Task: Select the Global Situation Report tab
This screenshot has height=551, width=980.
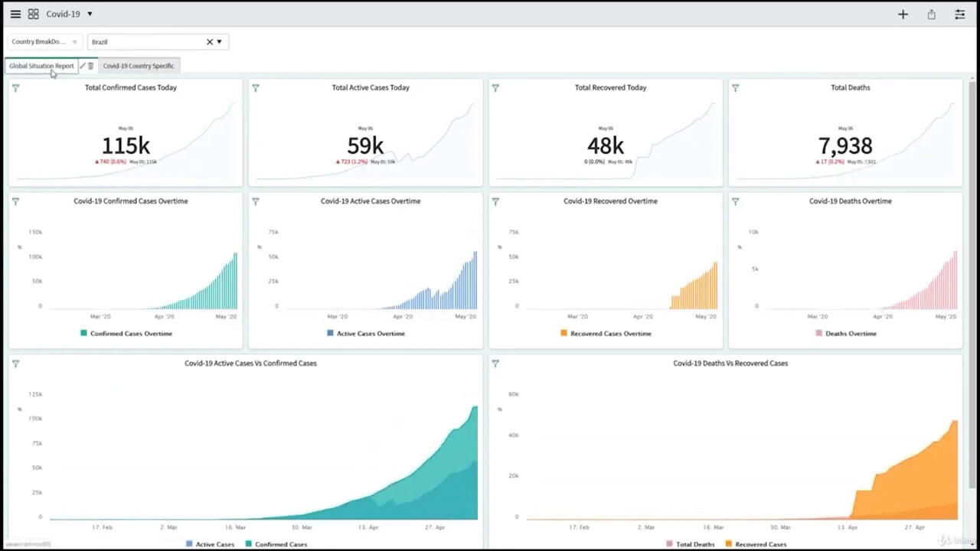Action: click(41, 66)
